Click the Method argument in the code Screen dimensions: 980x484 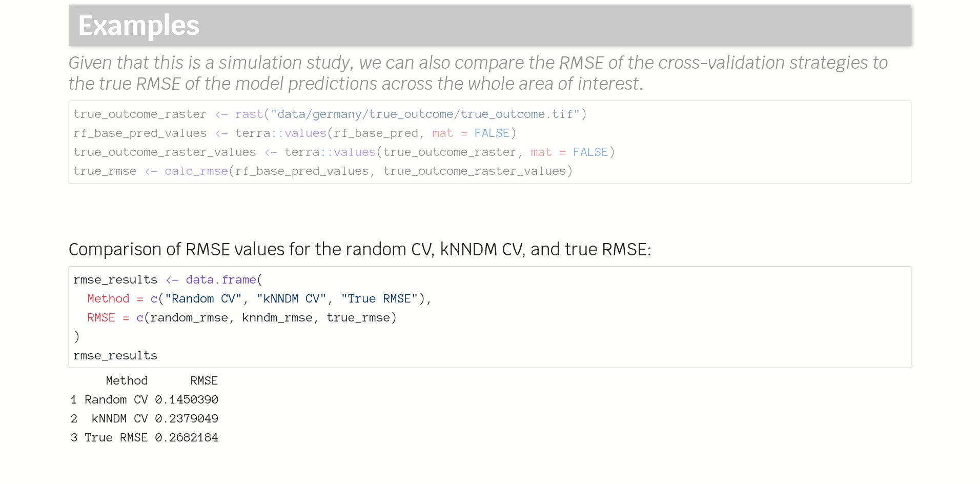[x=108, y=298]
